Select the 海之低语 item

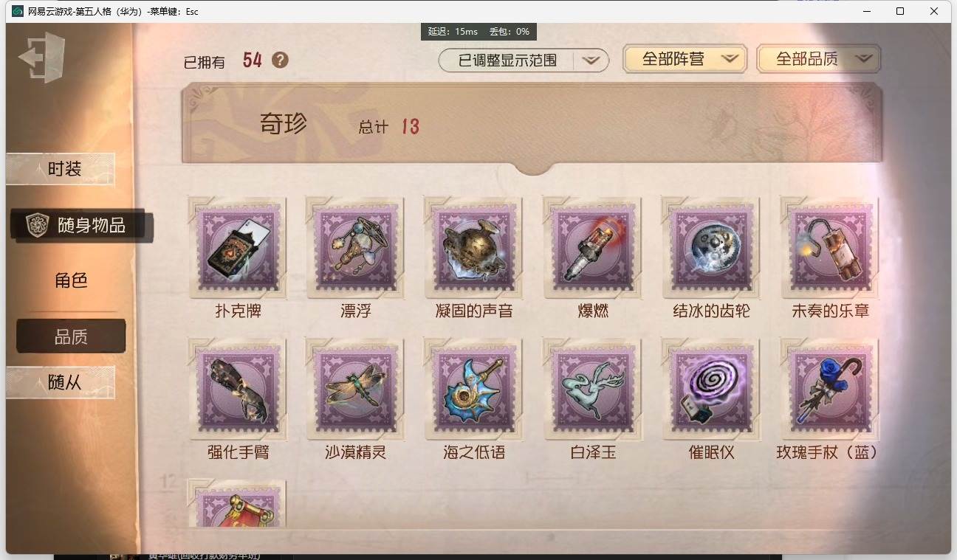tap(474, 390)
